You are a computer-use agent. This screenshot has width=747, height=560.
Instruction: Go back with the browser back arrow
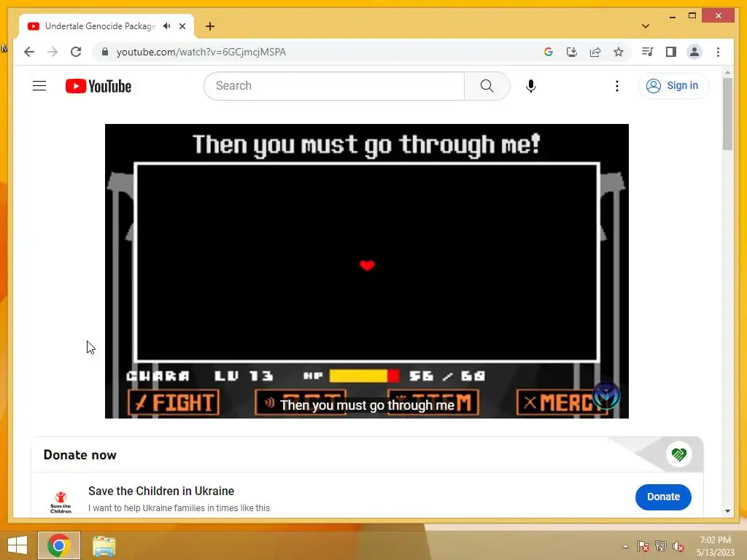[x=29, y=52]
